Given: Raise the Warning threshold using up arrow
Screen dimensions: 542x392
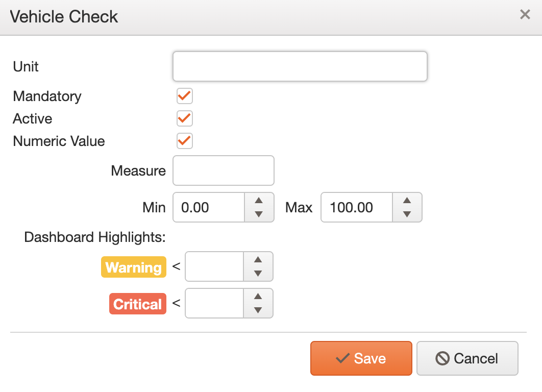Looking at the screenshot, I should 258,260.
